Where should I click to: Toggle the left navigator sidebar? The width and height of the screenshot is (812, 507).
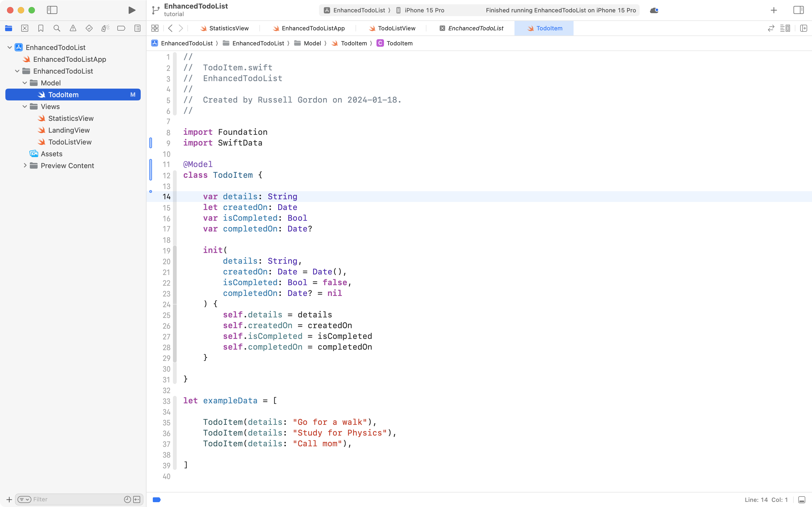(52, 10)
